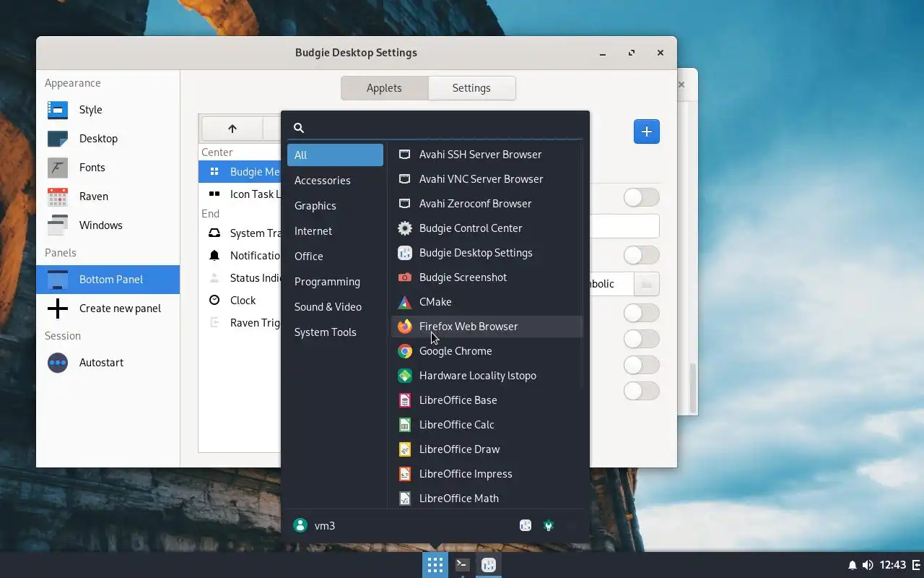This screenshot has height=578, width=924.
Task: Open desktop settings icon in menu footer
Action: (x=526, y=525)
